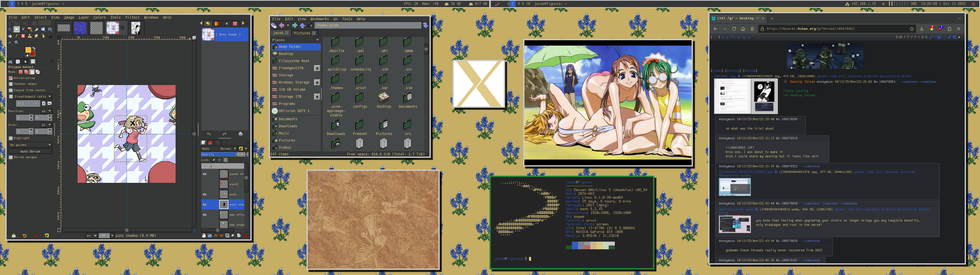Image resolution: width=980 pixels, height=275 pixels.
Task: Open the Filters menu in GIMP
Action: tap(132, 18)
